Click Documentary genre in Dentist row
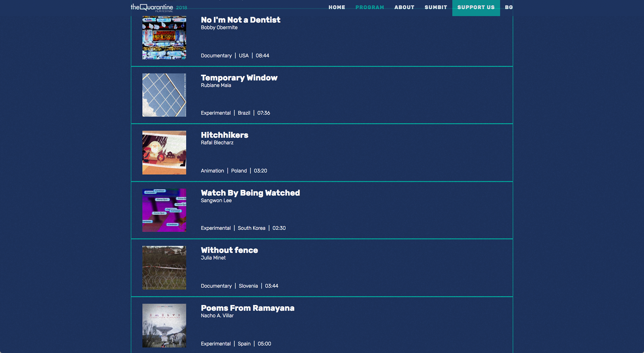Image resolution: width=644 pixels, height=353 pixels. [216, 56]
